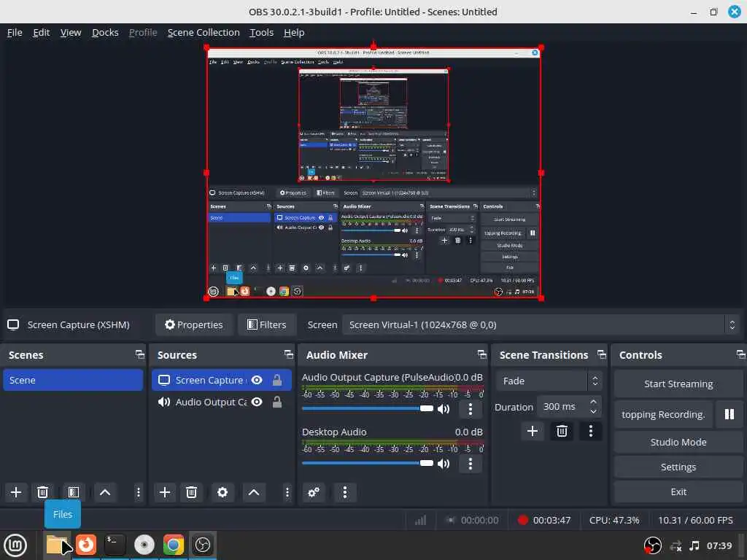Add a new source with plus icon
The width and height of the screenshot is (747, 560).
(165, 492)
